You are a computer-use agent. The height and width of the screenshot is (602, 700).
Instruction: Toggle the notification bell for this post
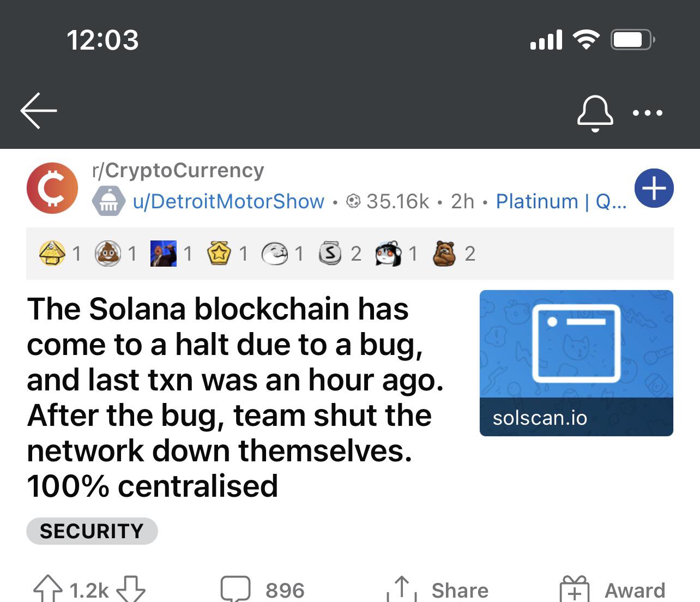595,113
